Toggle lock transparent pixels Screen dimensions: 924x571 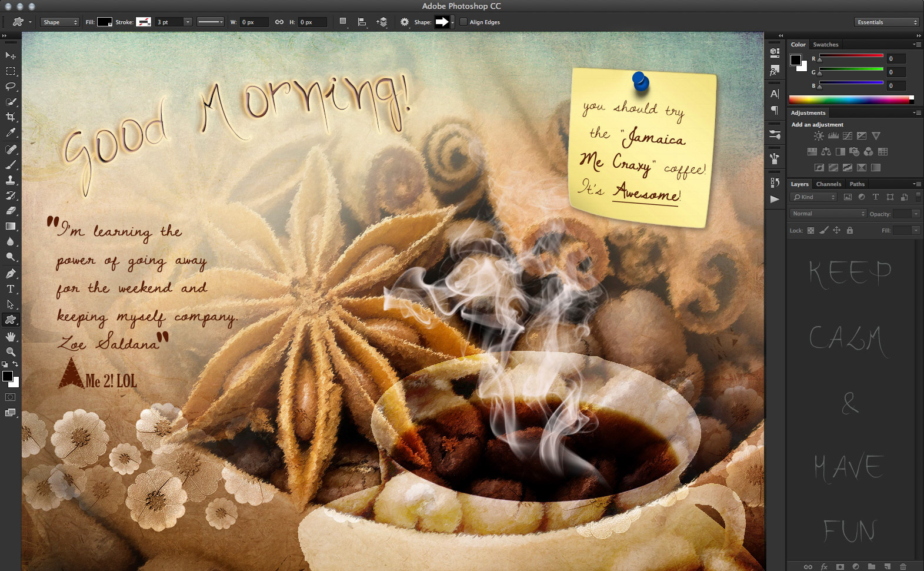click(x=810, y=230)
